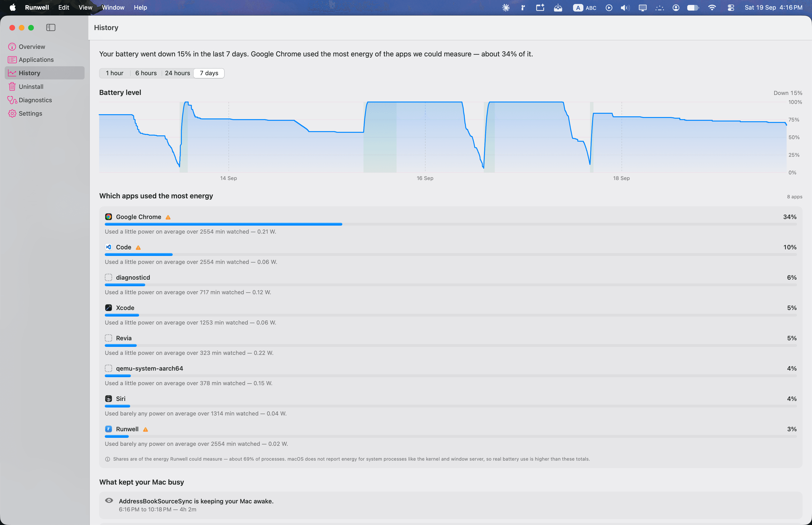
Task: Click the Google Chrome warning triangle
Action: pyautogui.click(x=168, y=217)
